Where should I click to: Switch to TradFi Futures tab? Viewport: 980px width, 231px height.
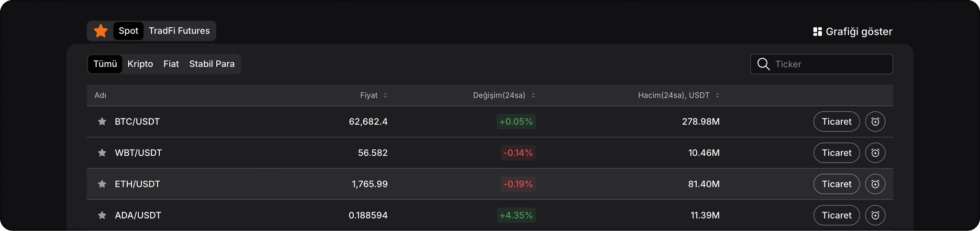pos(179,31)
